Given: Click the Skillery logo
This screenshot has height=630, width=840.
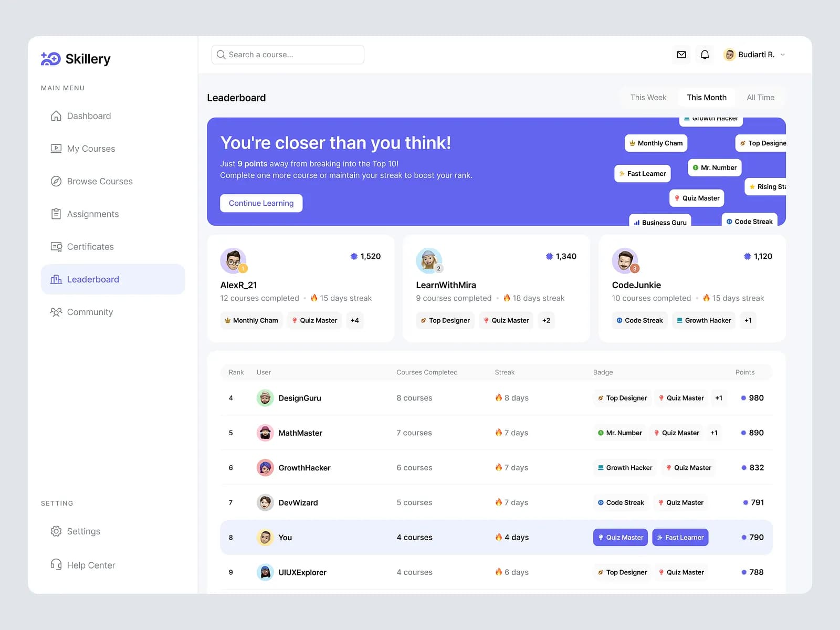Looking at the screenshot, I should point(76,59).
